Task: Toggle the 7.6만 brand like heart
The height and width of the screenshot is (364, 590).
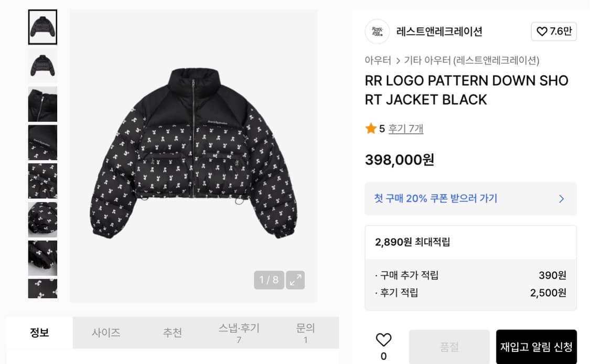Action: 554,31
